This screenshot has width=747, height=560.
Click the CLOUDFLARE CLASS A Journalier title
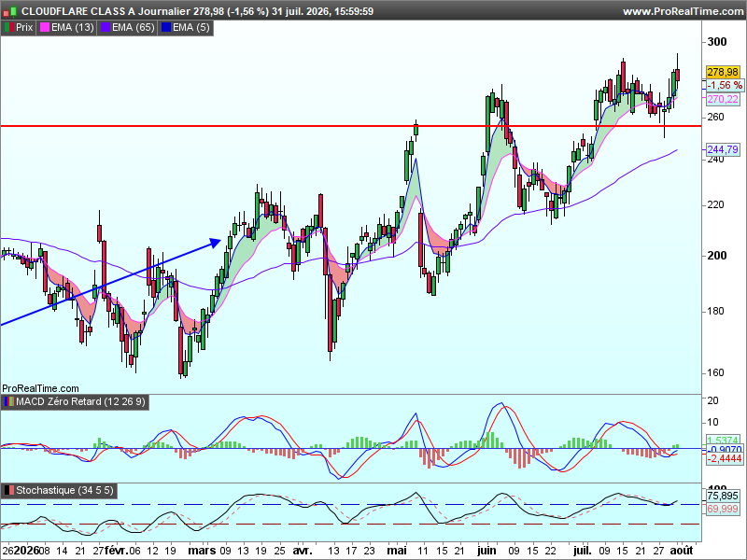point(106,11)
